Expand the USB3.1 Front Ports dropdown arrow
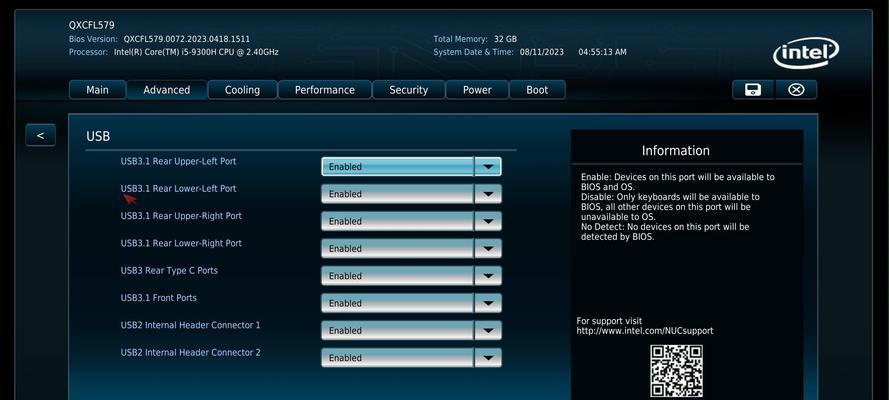Image resolution: width=889 pixels, height=400 pixels. click(x=488, y=303)
